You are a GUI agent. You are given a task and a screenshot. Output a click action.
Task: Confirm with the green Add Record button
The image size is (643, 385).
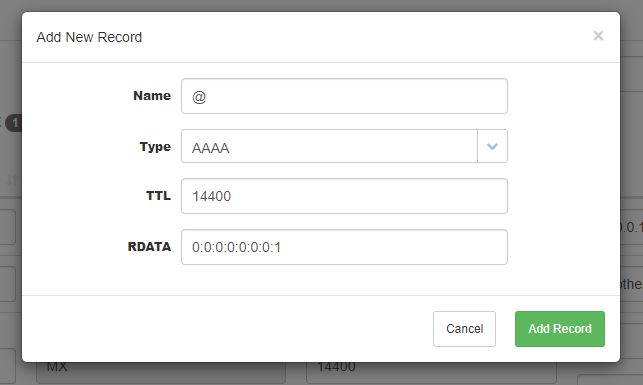pos(560,329)
